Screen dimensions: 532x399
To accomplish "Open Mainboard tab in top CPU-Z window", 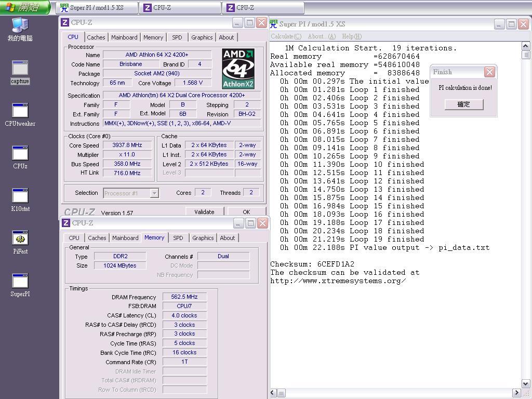I will (x=124, y=37).
